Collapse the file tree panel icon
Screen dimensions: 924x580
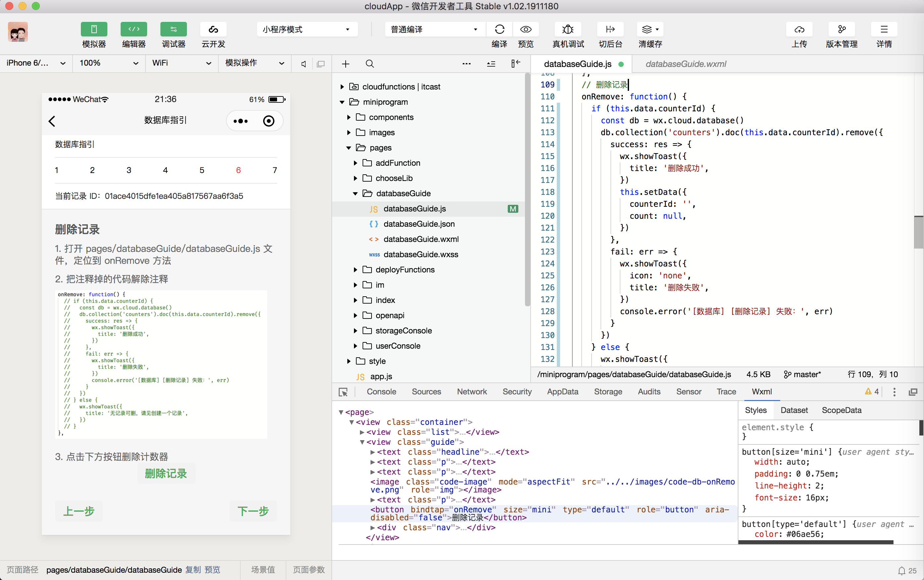click(x=515, y=64)
